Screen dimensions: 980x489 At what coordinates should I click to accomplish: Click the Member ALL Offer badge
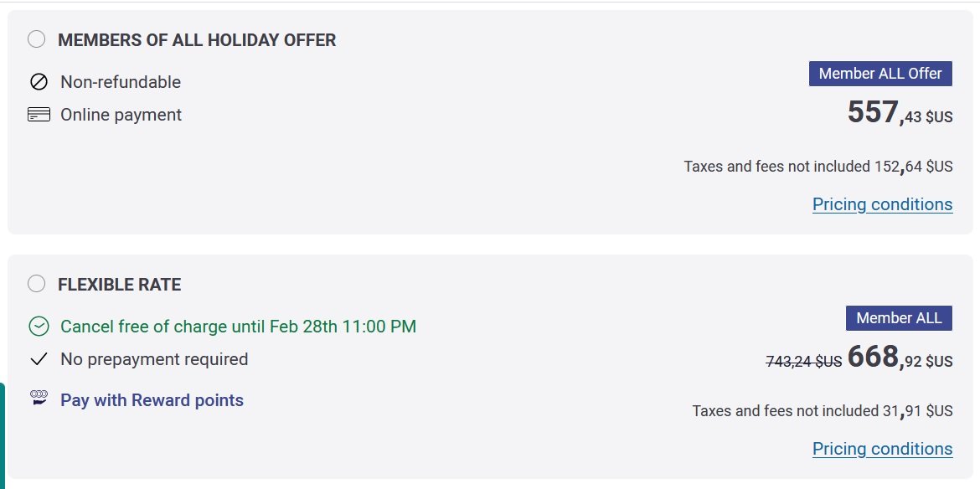click(880, 74)
